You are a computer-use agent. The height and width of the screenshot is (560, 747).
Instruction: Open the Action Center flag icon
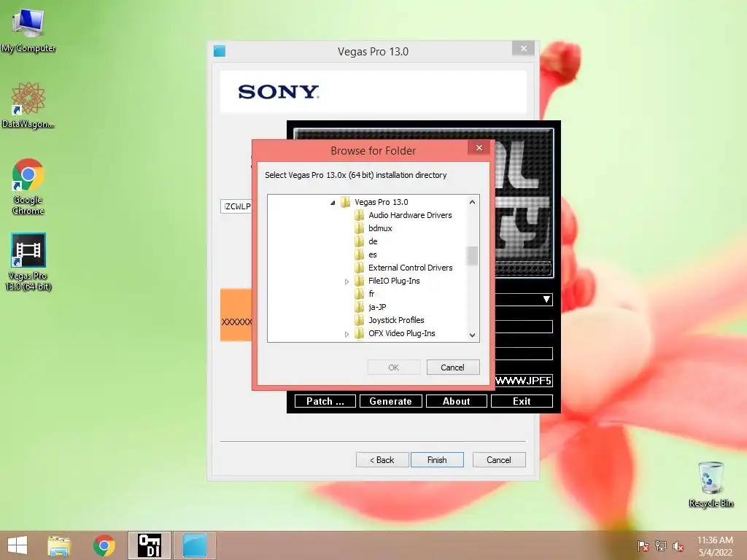pos(643,545)
